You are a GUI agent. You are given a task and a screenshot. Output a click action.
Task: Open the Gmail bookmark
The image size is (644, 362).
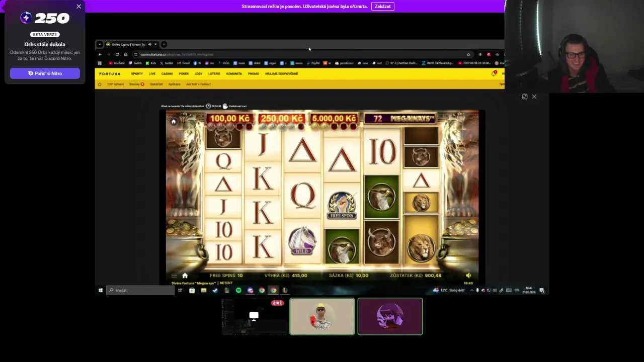184,63
